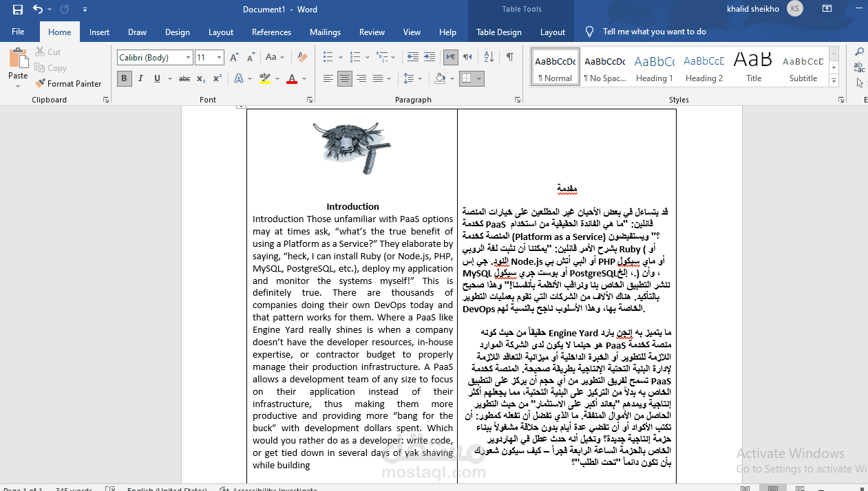This screenshot has height=491, width=868.
Task: Click the table move handle
Action: [x=240, y=106]
